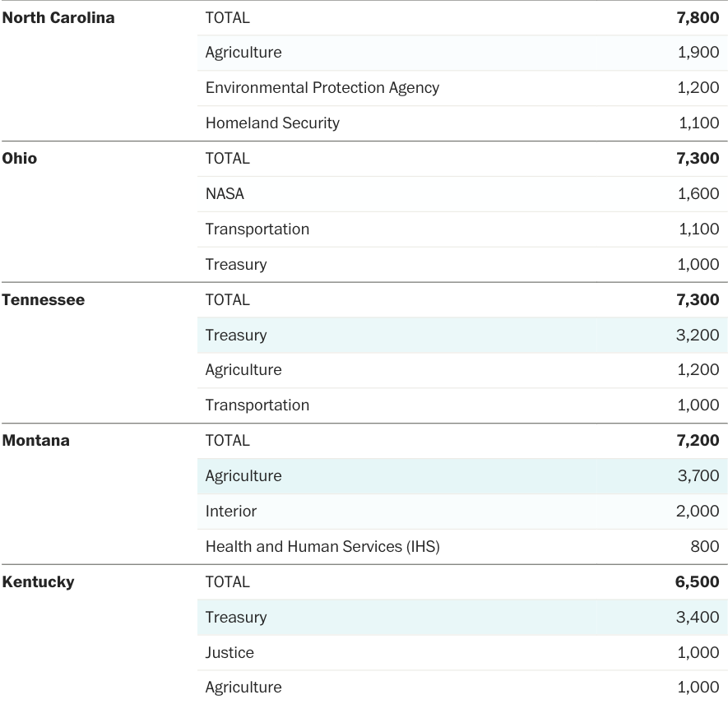Viewport: 728px width, 704px height.
Task: Select the 800 value in IHS row
Action: [706, 547]
